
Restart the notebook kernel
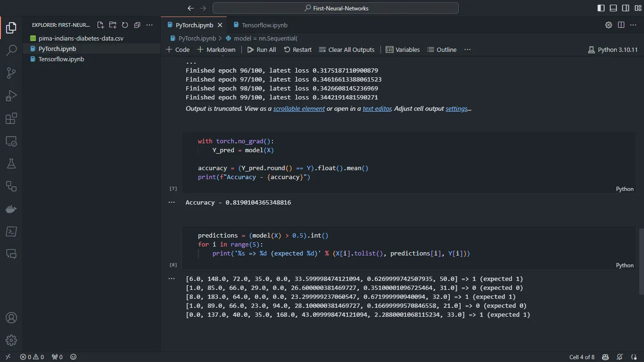297,49
